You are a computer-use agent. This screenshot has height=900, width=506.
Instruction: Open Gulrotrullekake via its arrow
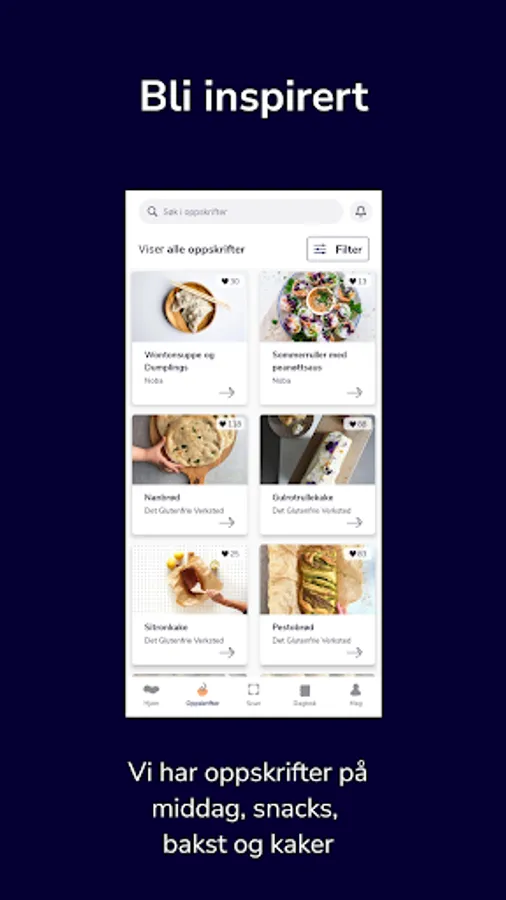point(355,522)
